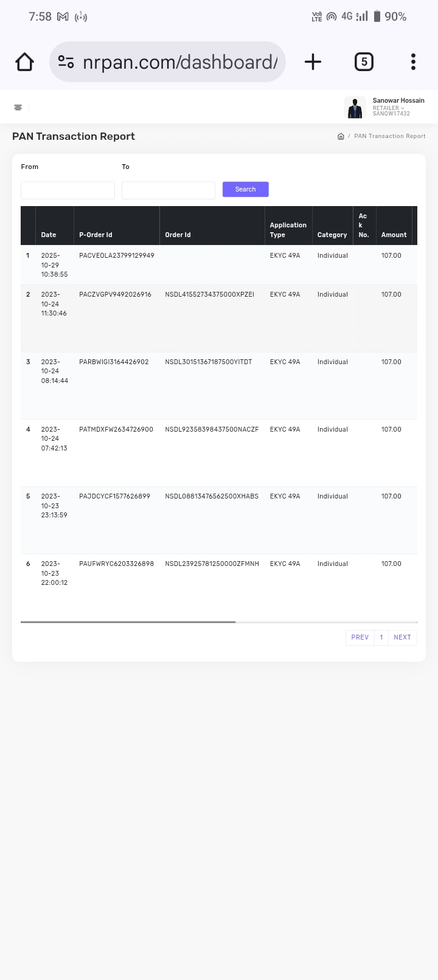Click the Date column header
The image size is (438, 980).
click(49, 235)
